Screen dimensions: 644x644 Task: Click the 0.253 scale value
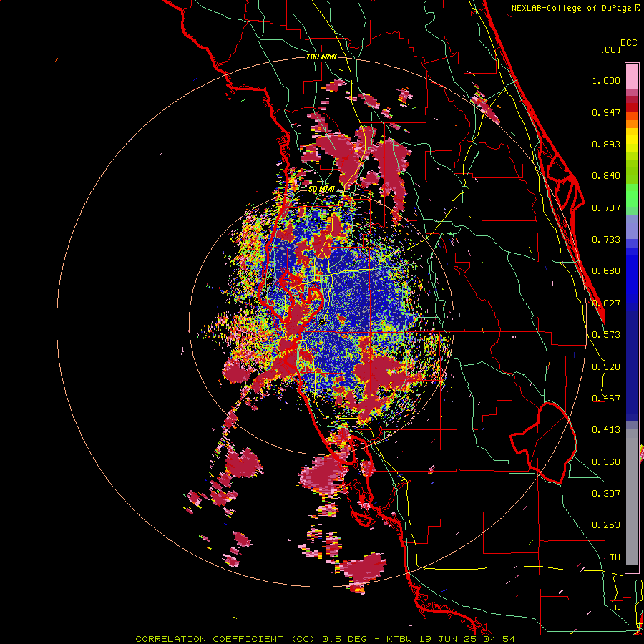pos(606,525)
